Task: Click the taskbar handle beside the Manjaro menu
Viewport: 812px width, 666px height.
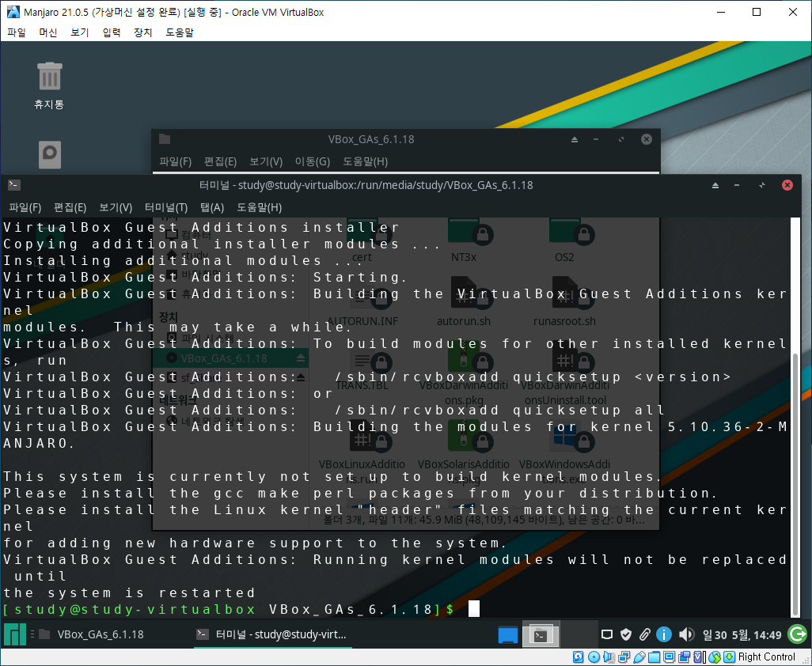Action: [x=32, y=634]
